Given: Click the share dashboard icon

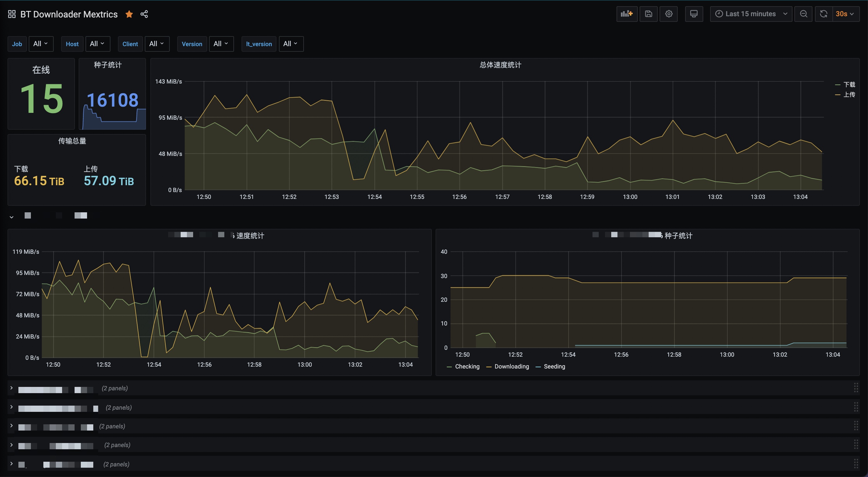Looking at the screenshot, I should click(144, 14).
